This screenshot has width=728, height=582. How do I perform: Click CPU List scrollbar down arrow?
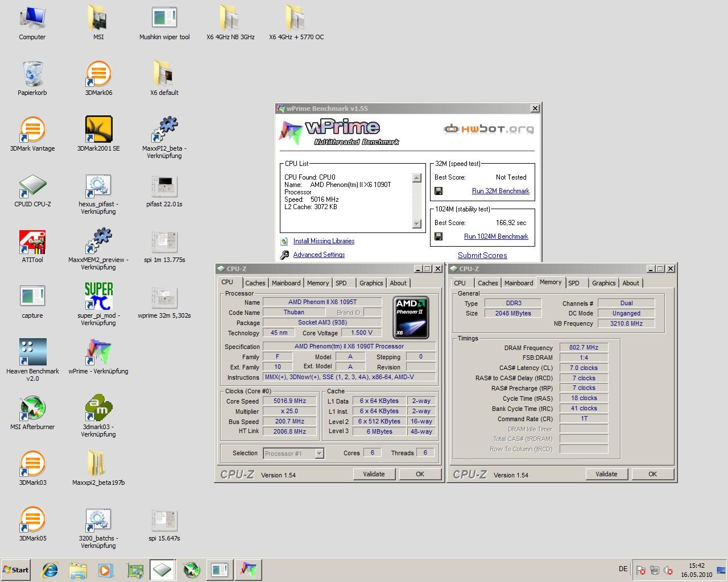pos(417,224)
